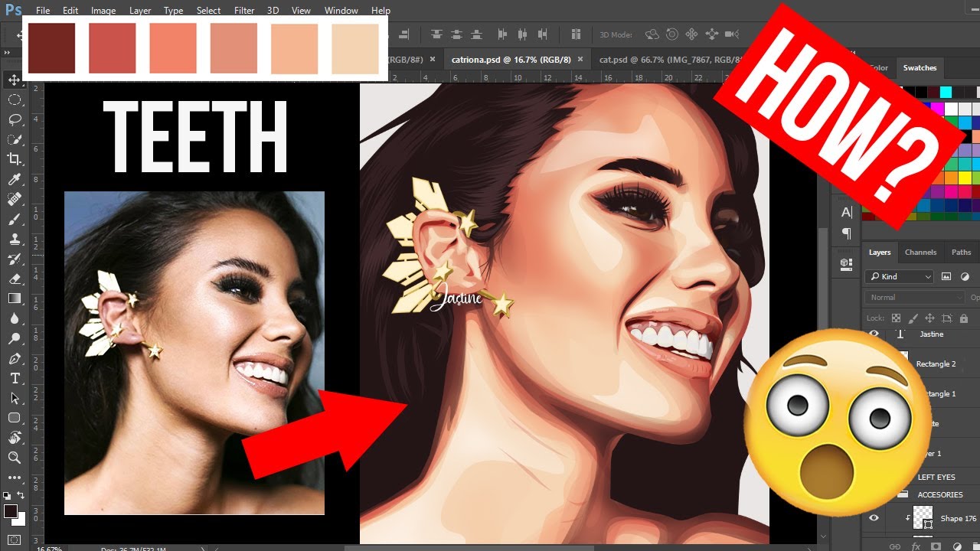Select the Brush tool
The image size is (980, 551).
(x=14, y=219)
